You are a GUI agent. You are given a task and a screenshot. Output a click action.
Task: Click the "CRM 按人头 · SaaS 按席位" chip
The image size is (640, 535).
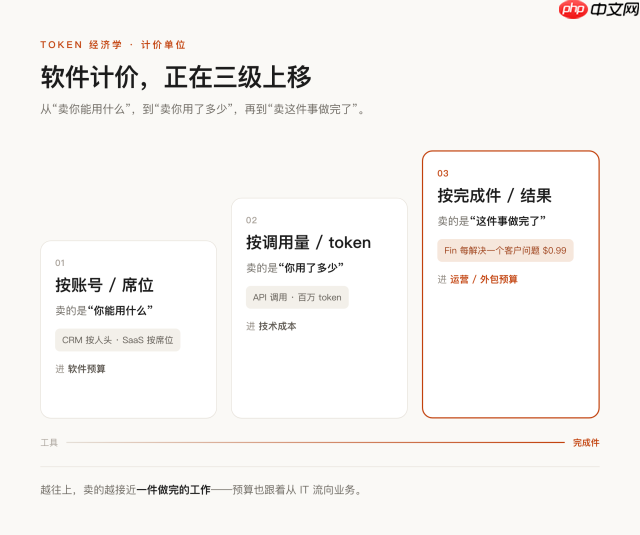pyautogui.click(x=118, y=340)
